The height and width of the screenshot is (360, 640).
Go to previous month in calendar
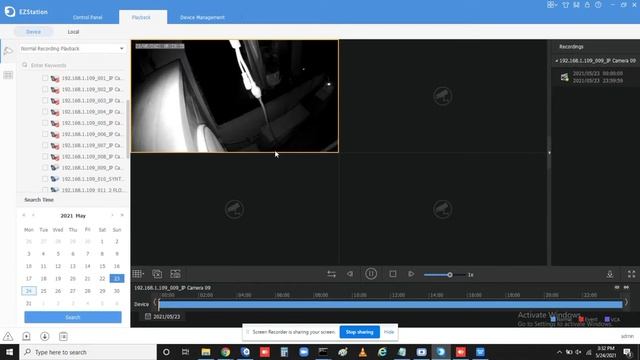[33, 215]
